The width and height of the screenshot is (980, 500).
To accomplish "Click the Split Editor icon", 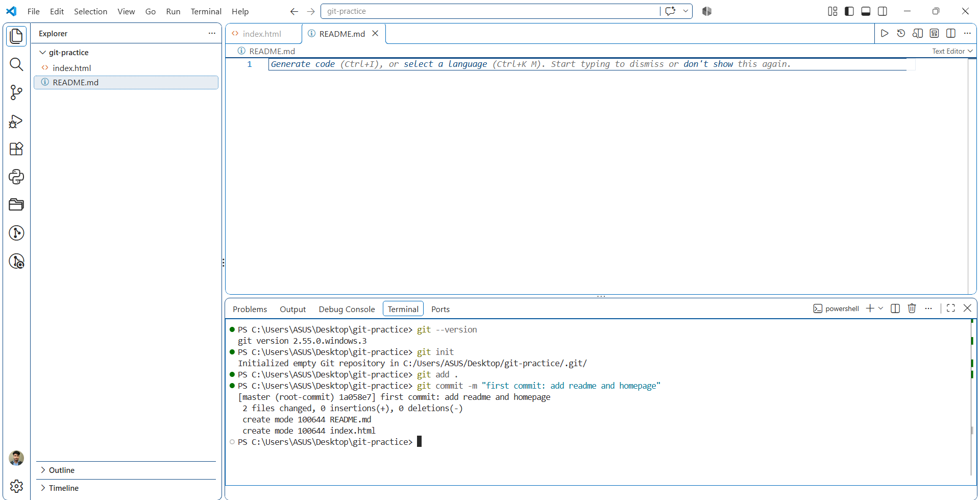I will (x=951, y=33).
